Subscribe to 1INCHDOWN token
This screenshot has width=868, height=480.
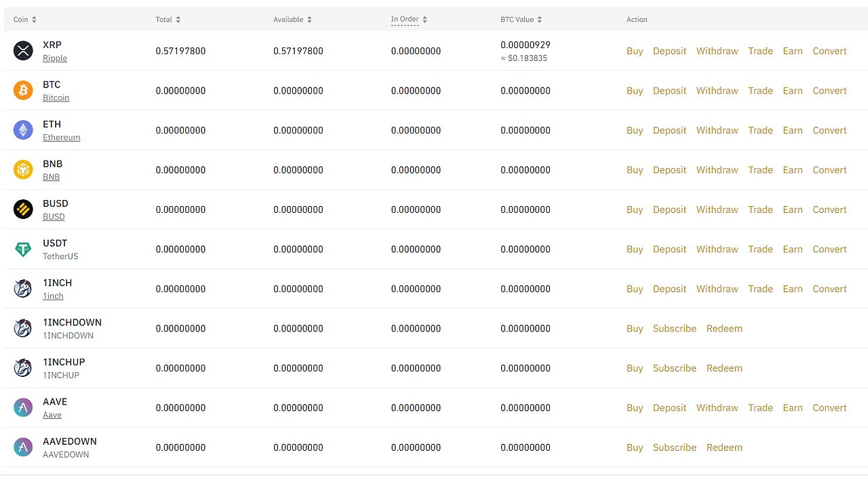[675, 328]
